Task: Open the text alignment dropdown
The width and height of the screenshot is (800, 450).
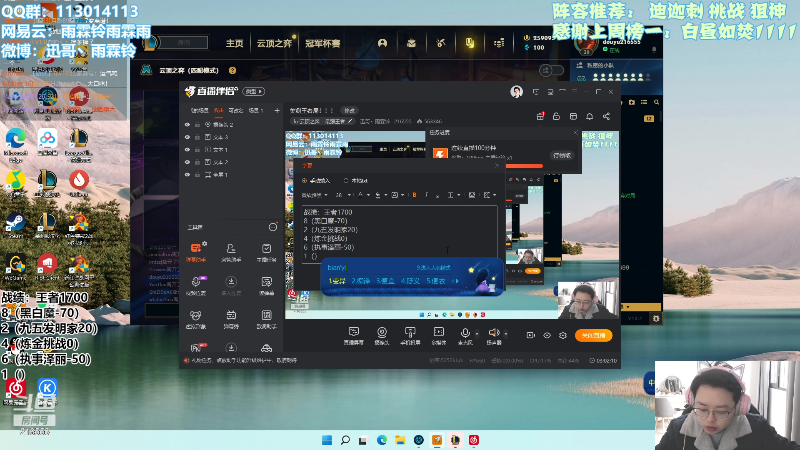Action: 490,195
